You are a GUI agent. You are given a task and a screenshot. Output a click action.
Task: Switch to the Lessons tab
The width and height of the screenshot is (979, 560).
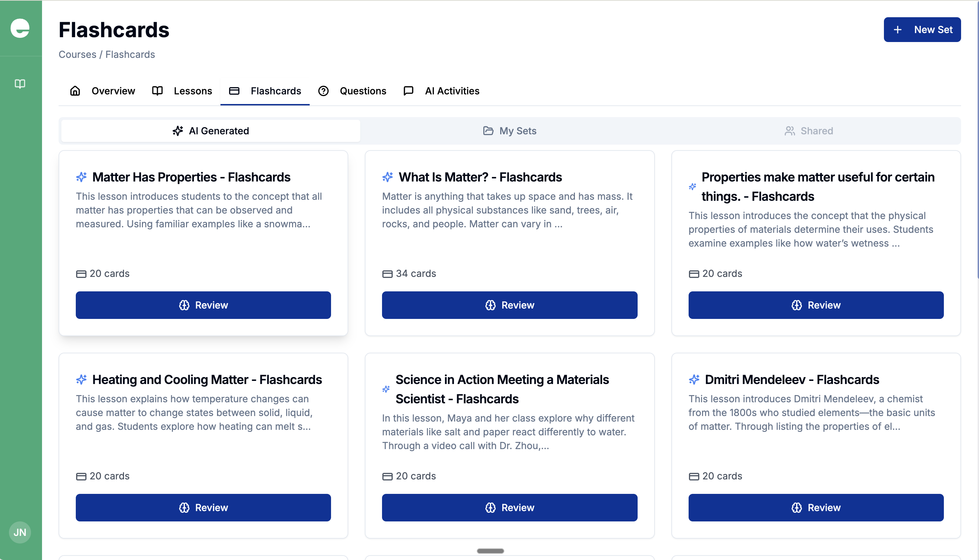coord(182,91)
